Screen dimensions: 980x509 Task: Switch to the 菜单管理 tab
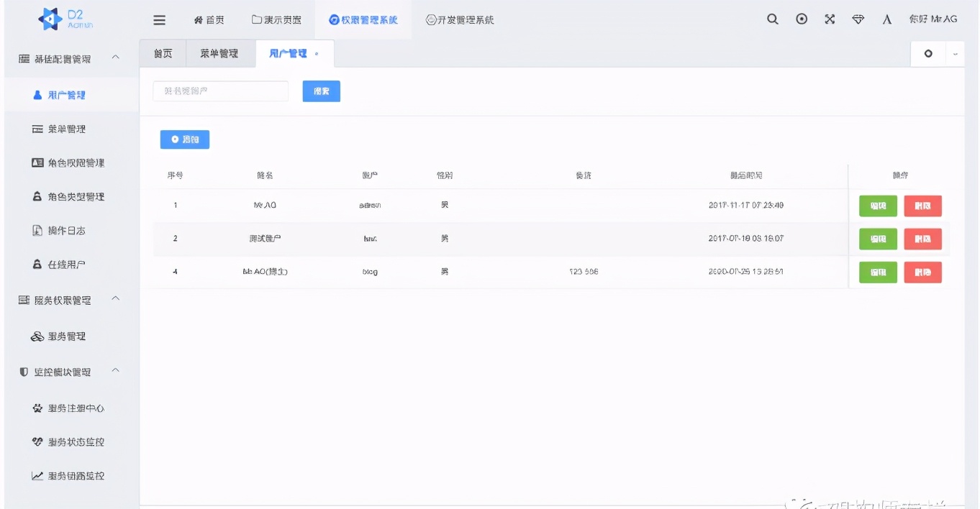220,53
